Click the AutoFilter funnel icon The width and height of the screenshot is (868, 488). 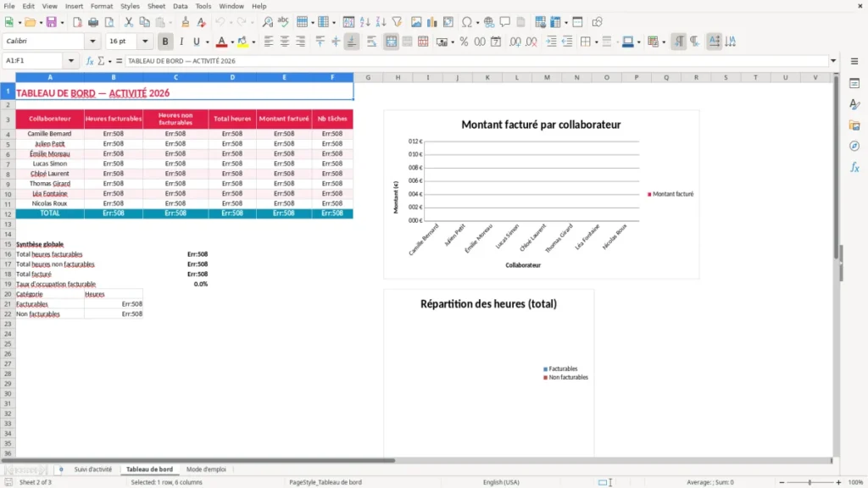click(x=397, y=22)
